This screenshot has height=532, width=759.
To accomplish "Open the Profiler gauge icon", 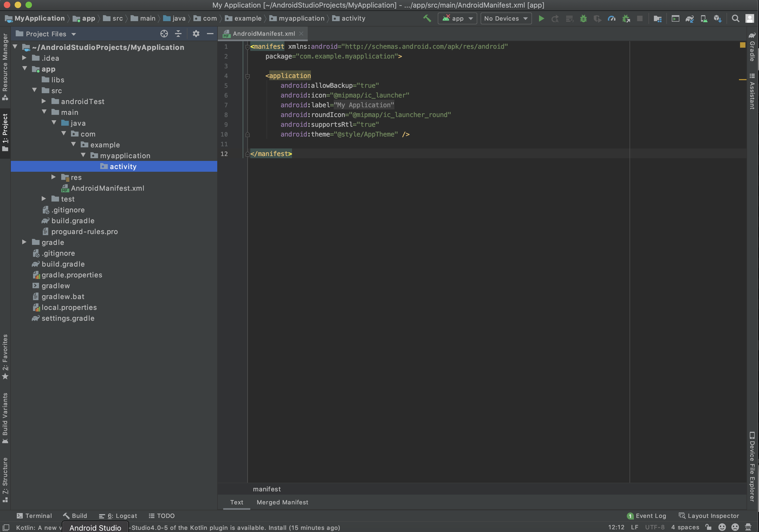I will (612, 18).
